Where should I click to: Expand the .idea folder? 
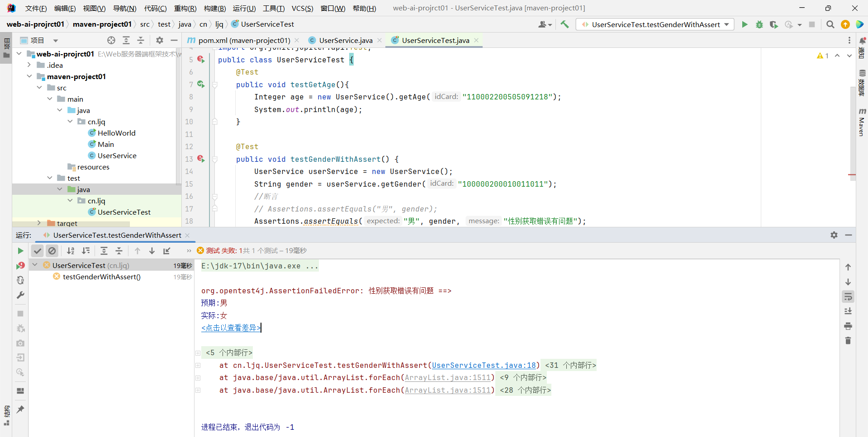click(x=29, y=65)
